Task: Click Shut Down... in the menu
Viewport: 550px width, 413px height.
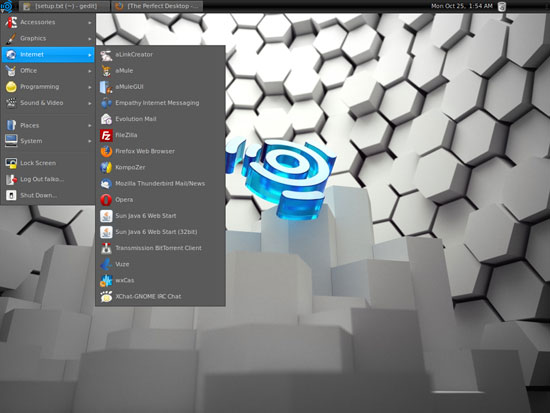Action: [48, 195]
